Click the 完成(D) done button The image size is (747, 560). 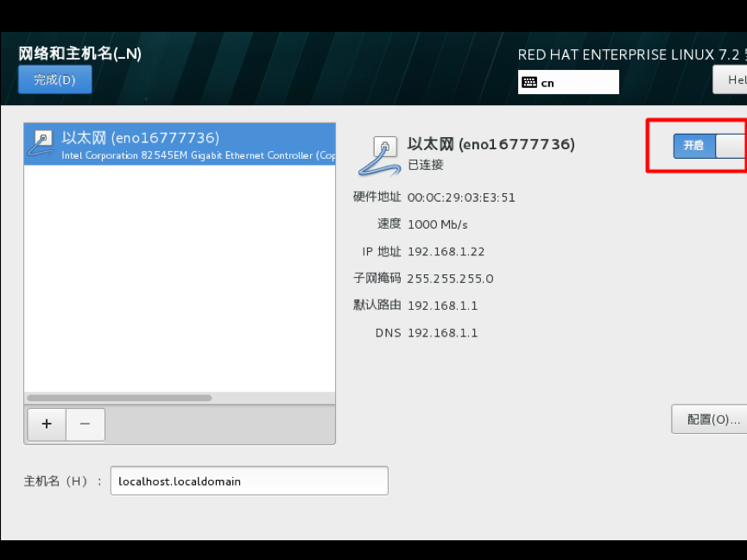click(x=54, y=79)
